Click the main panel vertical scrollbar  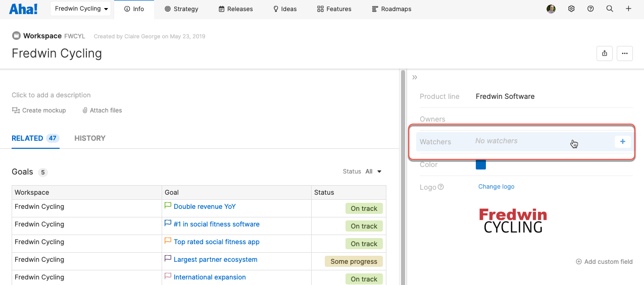coord(403,177)
